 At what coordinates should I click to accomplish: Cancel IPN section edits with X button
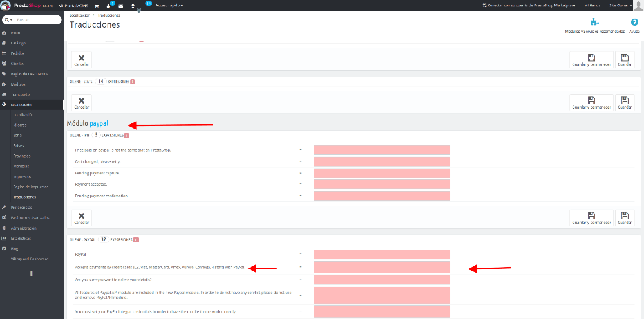point(82,218)
